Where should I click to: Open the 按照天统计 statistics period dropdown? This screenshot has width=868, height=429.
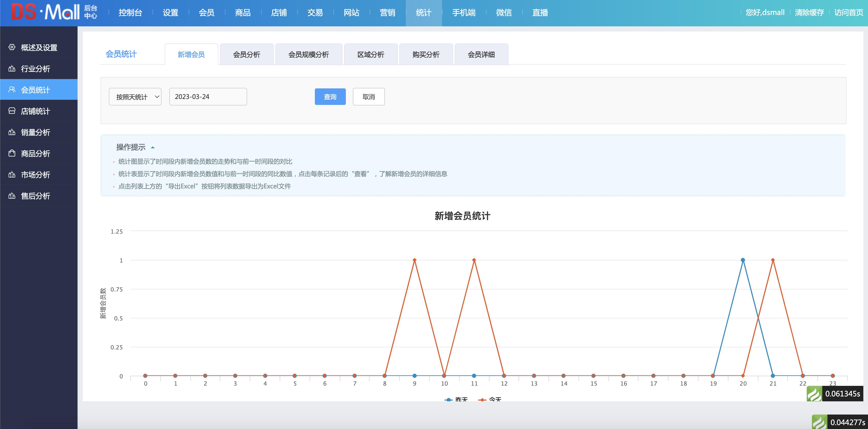point(135,97)
